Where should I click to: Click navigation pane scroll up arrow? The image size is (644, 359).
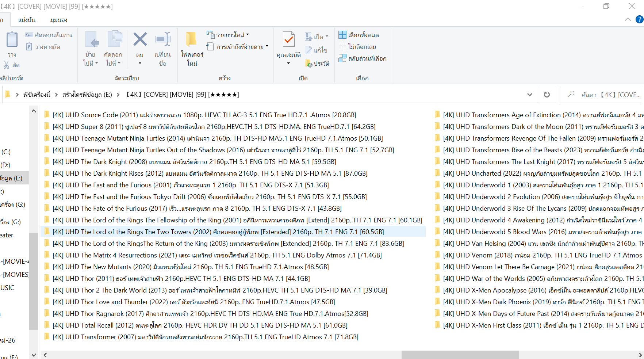pos(34,111)
